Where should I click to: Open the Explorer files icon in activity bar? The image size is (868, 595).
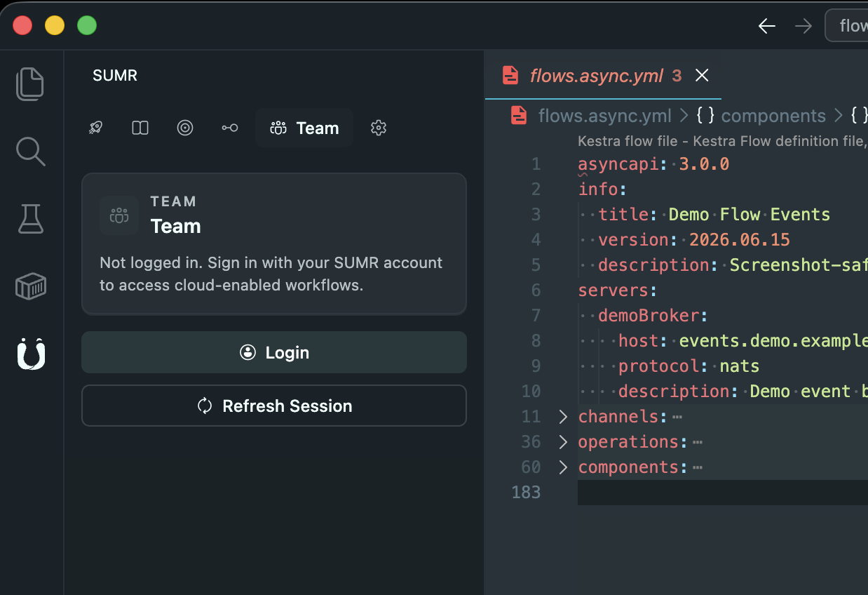pyautogui.click(x=30, y=83)
